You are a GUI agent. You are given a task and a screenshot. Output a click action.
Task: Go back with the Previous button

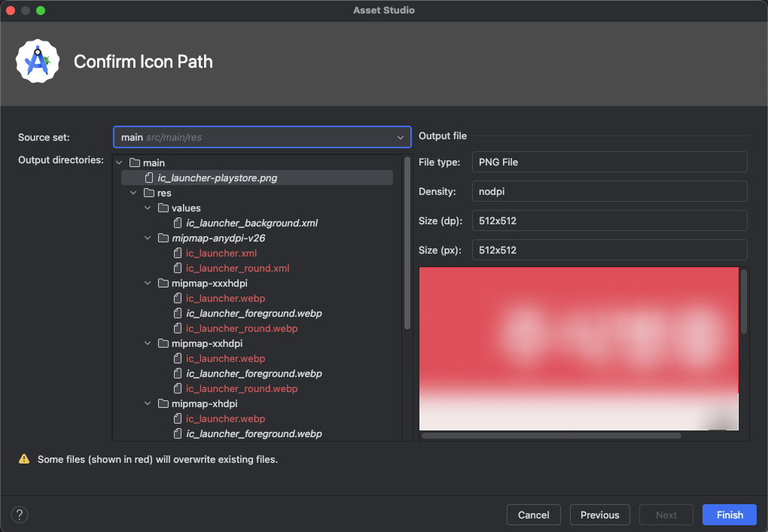599,515
